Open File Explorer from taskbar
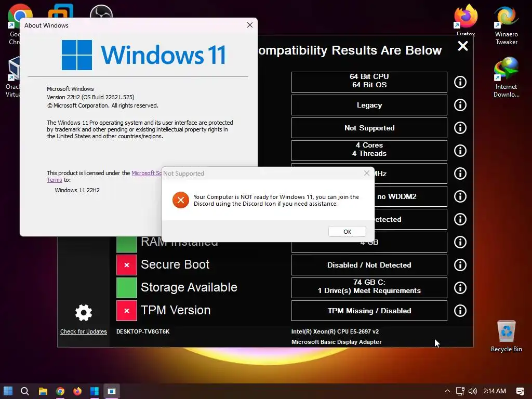Image resolution: width=532 pixels, height=399 pixels. tap(43, 391)
